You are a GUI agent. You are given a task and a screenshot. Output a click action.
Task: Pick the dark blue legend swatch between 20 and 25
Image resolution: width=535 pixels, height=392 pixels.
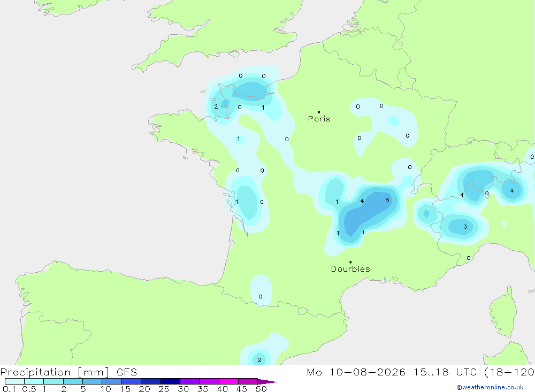pyautogui.click(x=151, y=381)
